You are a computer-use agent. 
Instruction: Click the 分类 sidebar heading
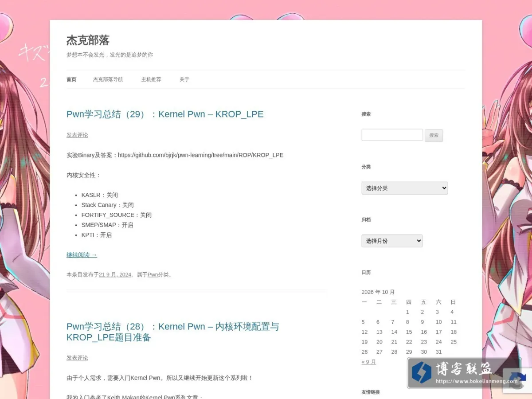tap(366, 167)
